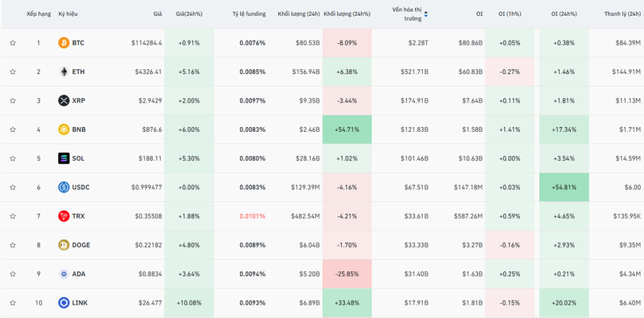Click the TRX Tron coin icon
The width and height of the screenshot is (644, 318).
(x=64, y=216)
